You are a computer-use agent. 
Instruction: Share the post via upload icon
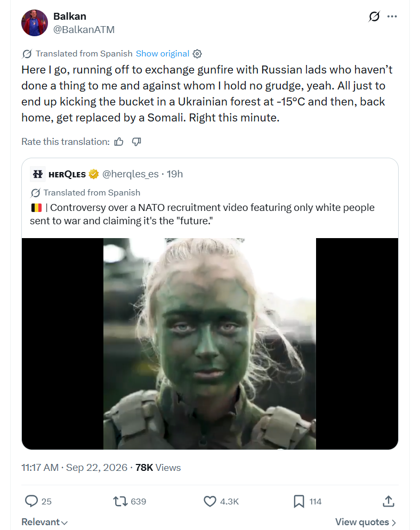(389, 501)
